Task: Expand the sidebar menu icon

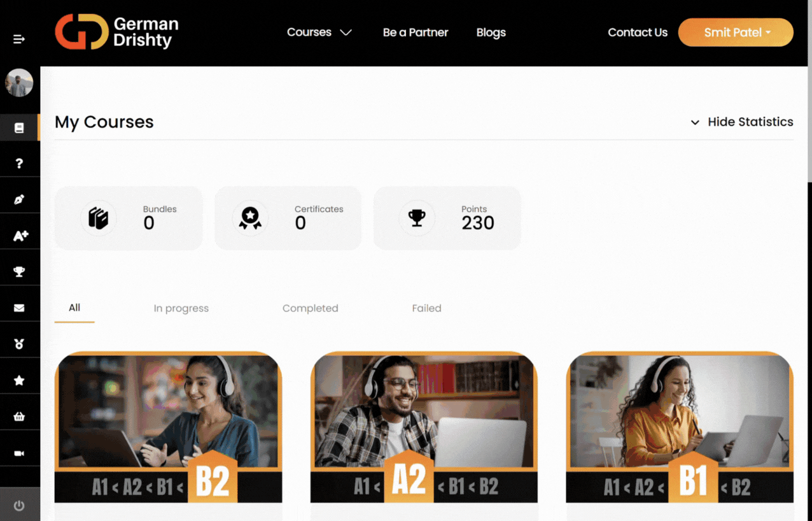Action: [19, 39]
